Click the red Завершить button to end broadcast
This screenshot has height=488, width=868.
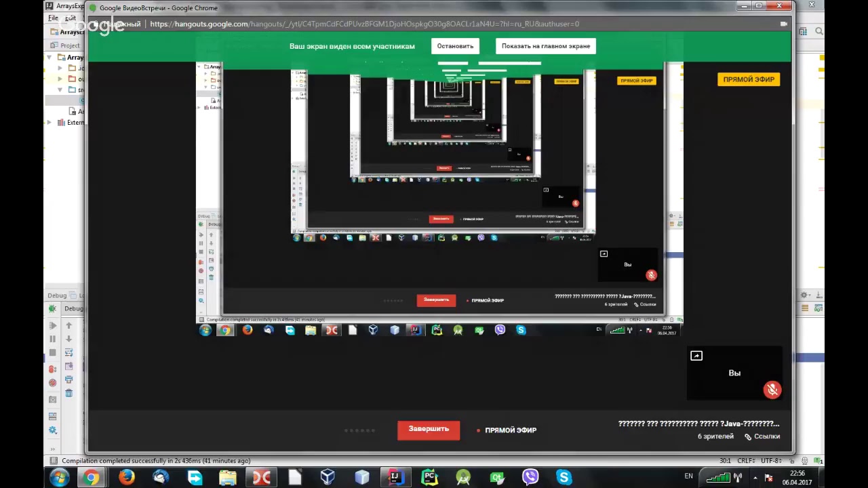click(429, 429)
